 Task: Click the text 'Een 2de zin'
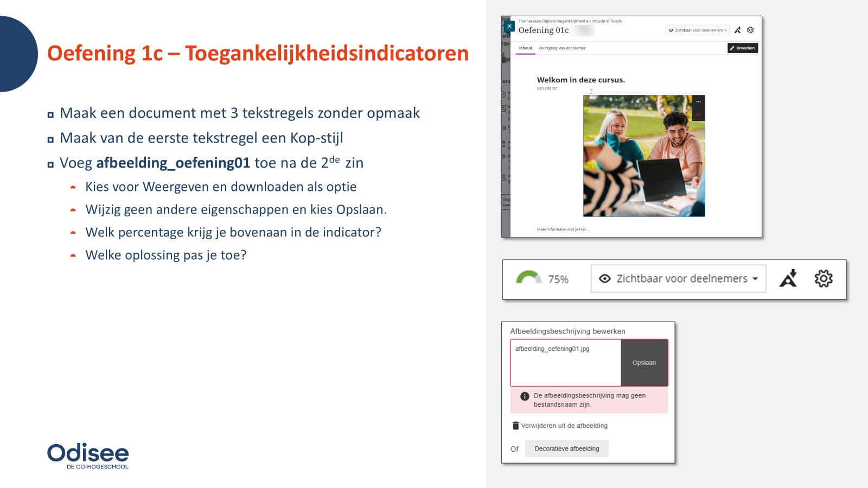tap(547, 88)
